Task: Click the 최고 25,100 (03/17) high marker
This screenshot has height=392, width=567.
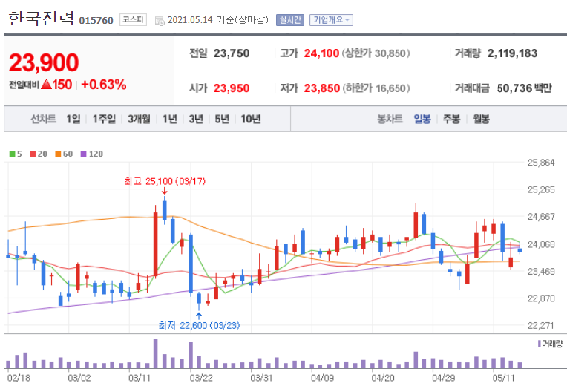Action: pyautogui.click(x=165, y=181)
